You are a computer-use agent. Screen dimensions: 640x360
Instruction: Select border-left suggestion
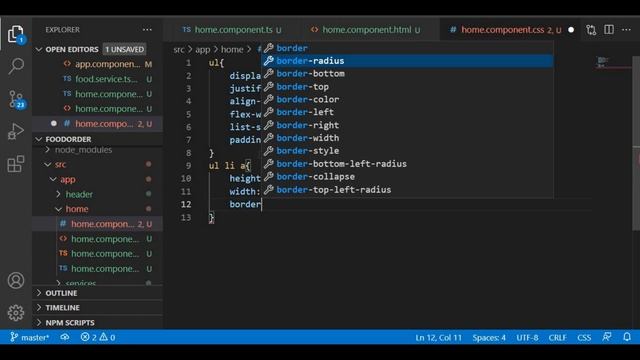pos(407,112)
